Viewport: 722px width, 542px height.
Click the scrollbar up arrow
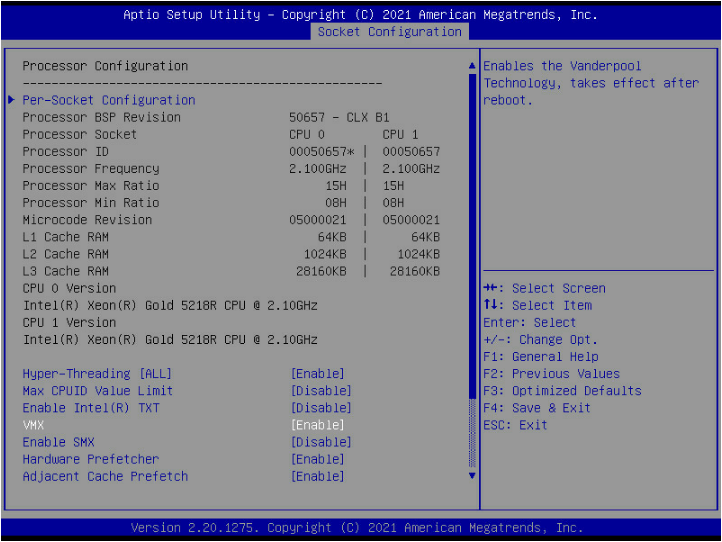pyautogui.click(x=473, y=66)
